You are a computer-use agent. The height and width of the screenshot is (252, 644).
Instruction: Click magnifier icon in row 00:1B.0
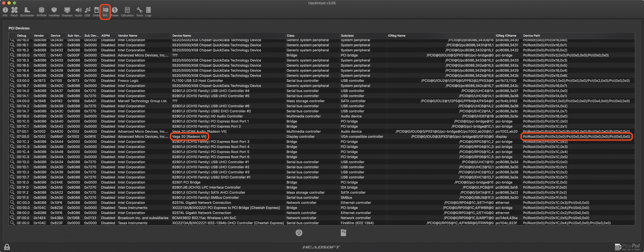pyautogui.click(x=12, y=116)
